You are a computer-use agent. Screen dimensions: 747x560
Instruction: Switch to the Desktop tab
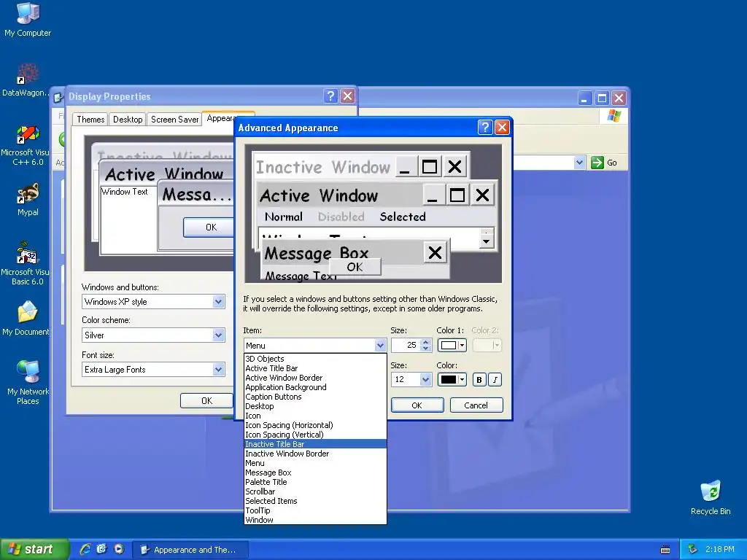pos(127,120)
